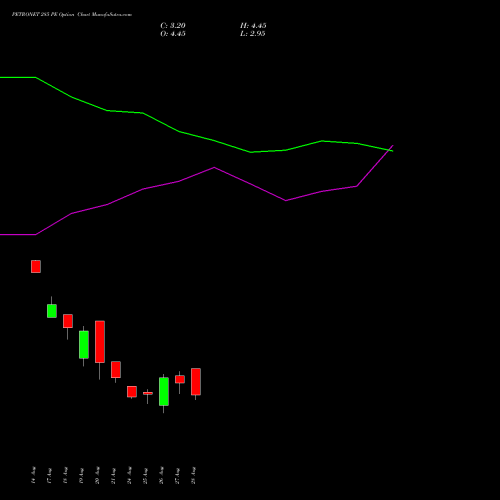Click the crossover point of green and purple lines
Image resolution: width=500 pixels, height=500 pixels.
(x=390, y=150)
